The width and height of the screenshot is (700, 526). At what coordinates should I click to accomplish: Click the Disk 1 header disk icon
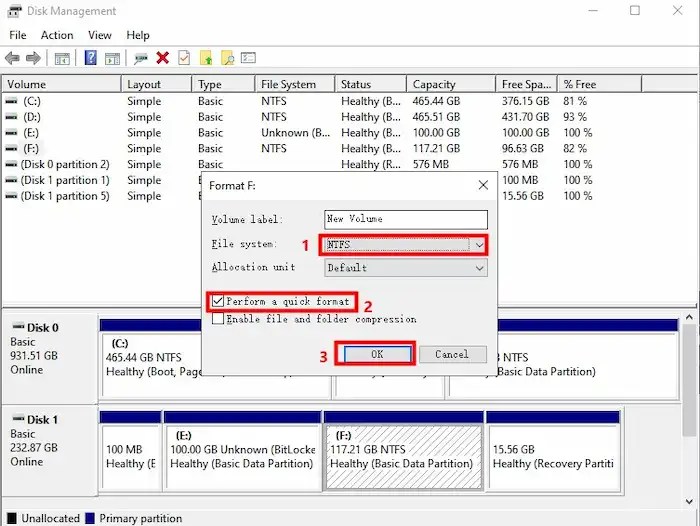18,419
